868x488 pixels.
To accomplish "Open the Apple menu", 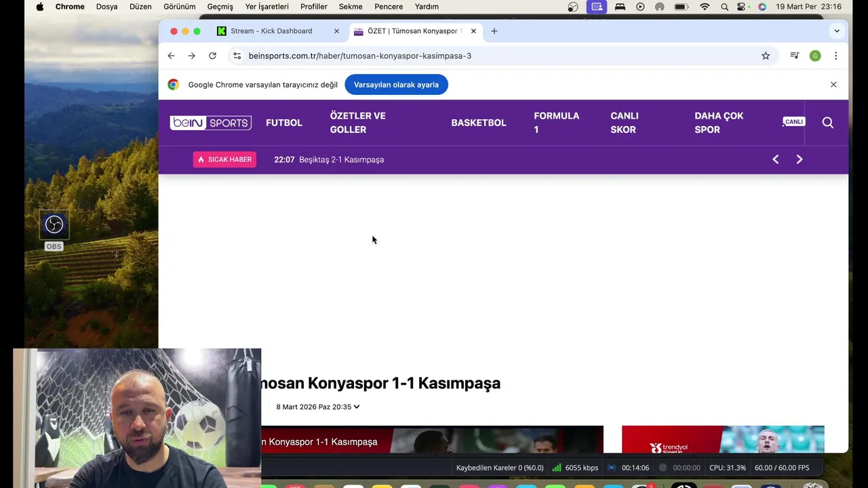I will [39, 7].
